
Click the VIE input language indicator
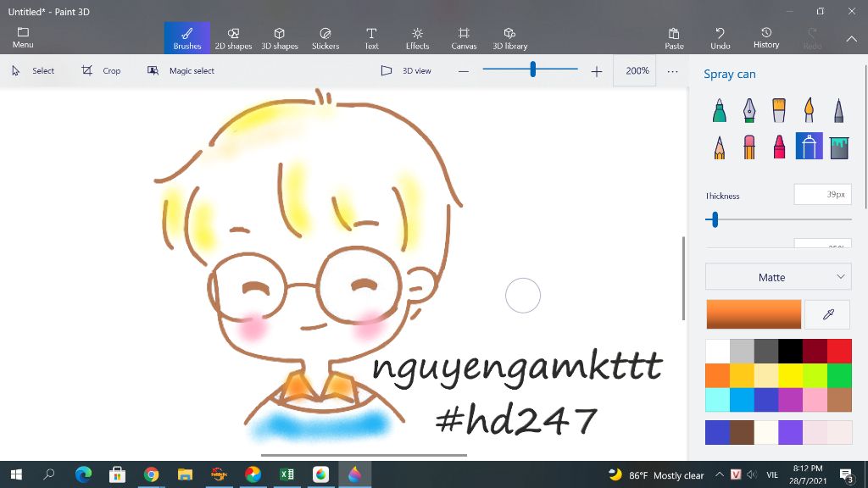(772, 474)
